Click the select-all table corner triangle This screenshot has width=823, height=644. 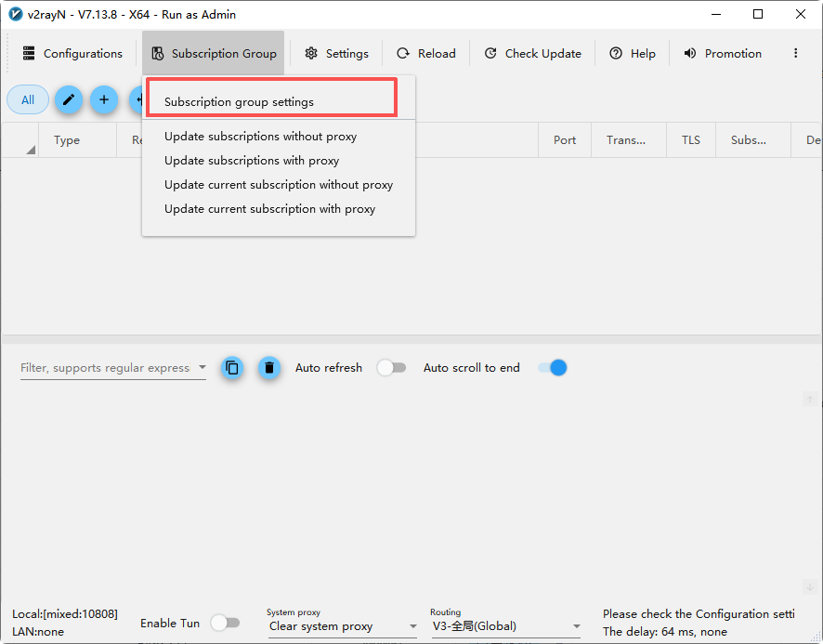click(x=31, y=150)
